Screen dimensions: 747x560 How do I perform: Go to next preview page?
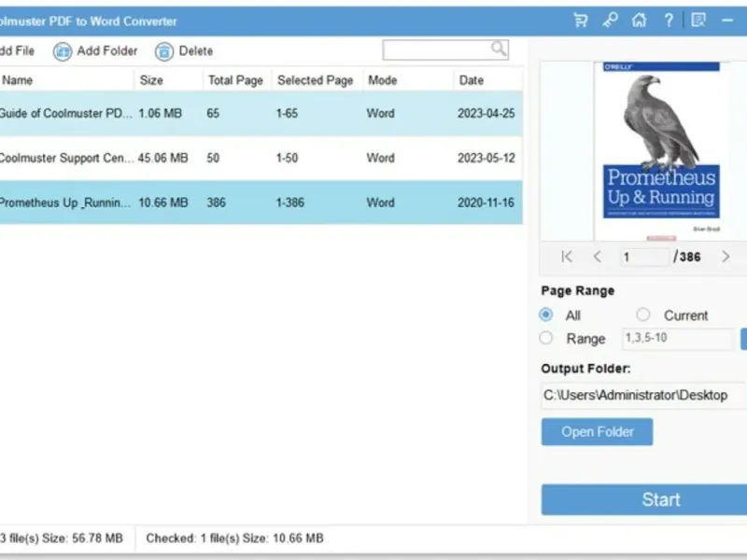pos(726,257)
